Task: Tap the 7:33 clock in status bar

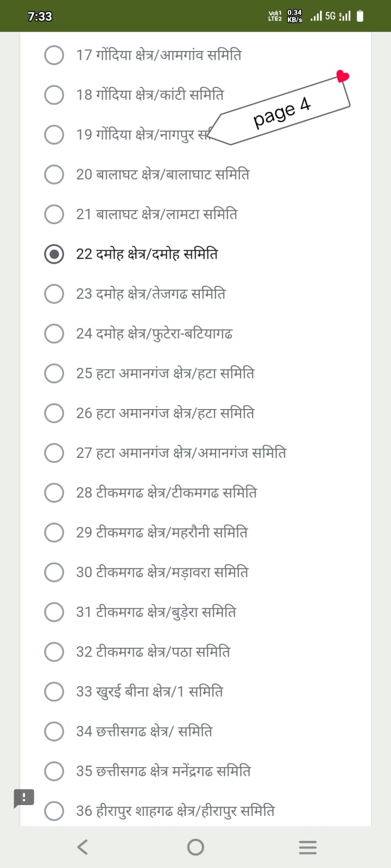Action: click(40, 16)
